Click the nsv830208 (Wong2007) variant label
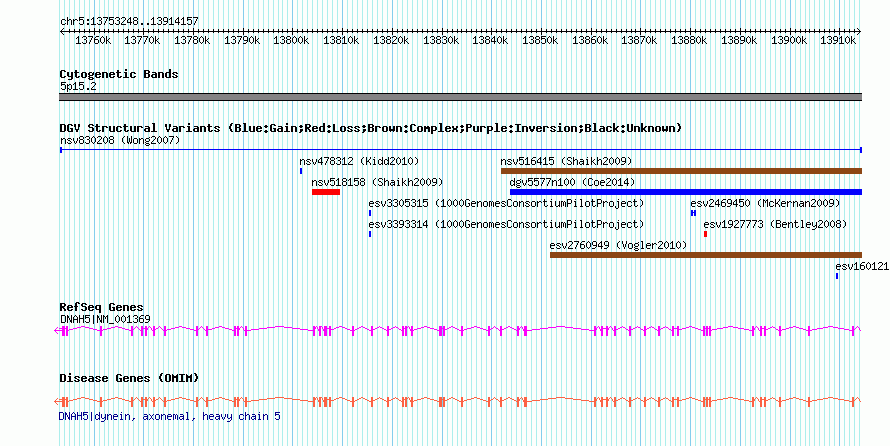Screen dimensions: 890x446 click(x=120, y=140)
